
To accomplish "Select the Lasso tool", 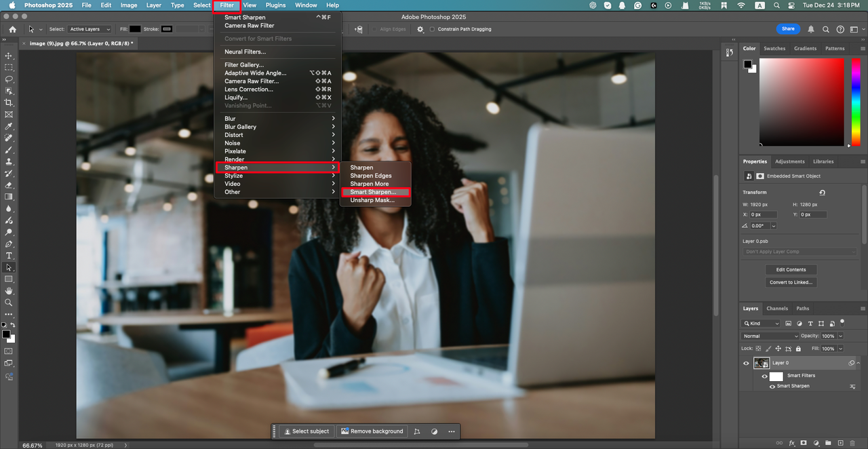I will (9, 79).
